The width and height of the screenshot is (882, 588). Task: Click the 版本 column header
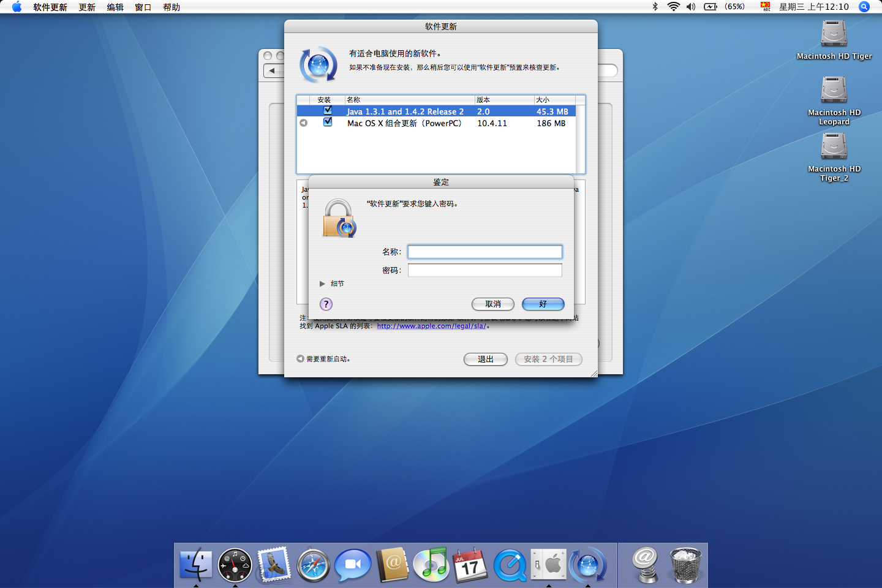505,100
